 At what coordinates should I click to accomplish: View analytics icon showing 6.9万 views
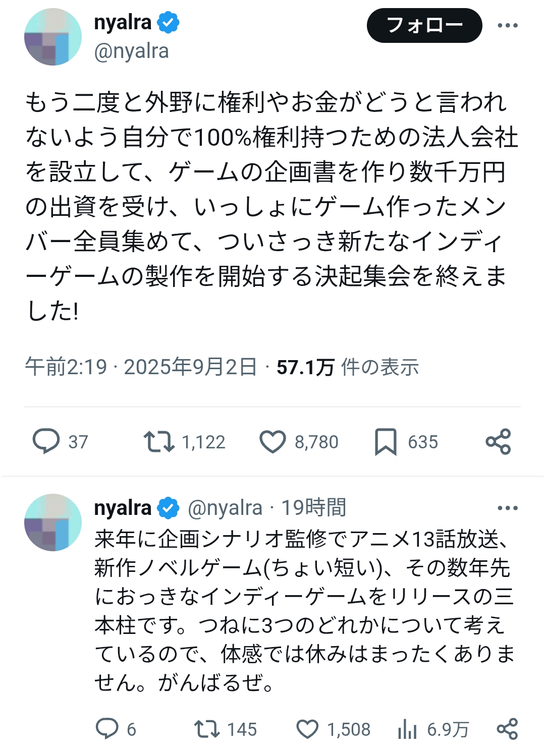click(x=407, y=729)
